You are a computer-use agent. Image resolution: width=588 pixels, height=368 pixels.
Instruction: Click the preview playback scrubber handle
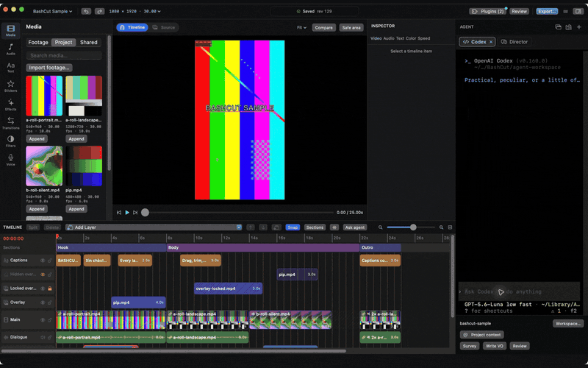pyautogui.click(x=145, y=213)
